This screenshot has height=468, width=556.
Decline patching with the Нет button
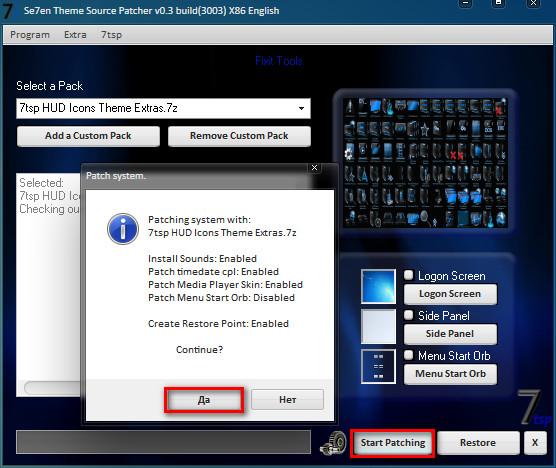pyautogui.click(x=288, y=400)
